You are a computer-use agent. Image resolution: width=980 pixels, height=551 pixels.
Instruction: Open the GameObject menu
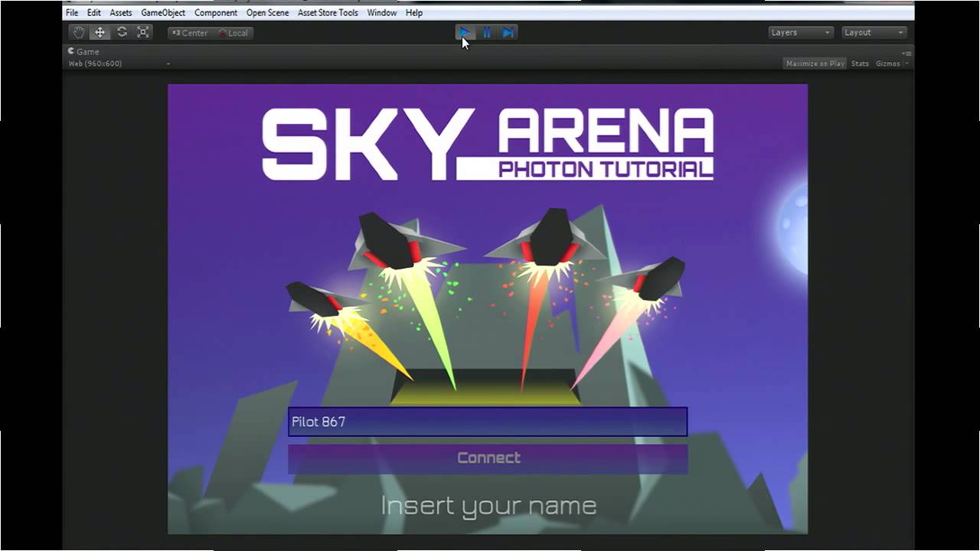point(163,13)
